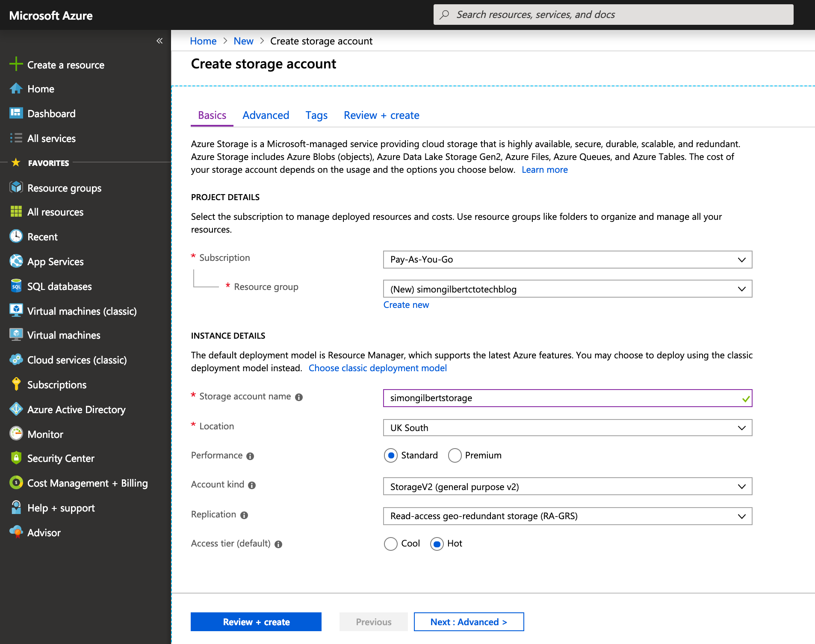This screenshot has height=644, width=815.
Task: Open the Location UK South dropdown
Action: click(x=567, y=428)
